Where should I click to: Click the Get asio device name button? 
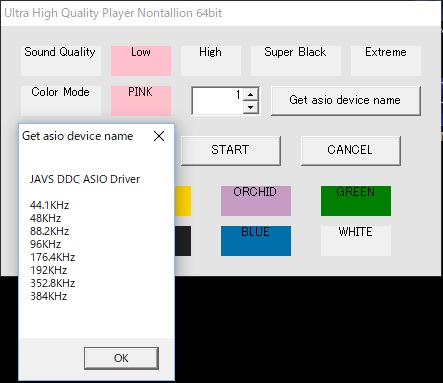[x=346, y=101]
